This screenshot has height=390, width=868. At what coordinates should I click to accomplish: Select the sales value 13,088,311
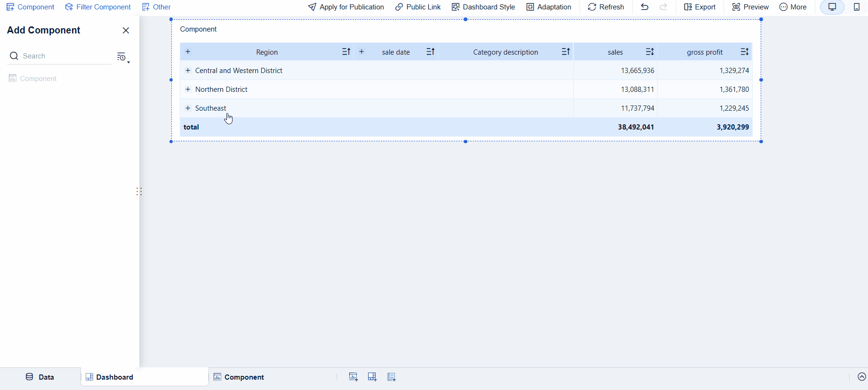pyautogui.click(x=637, y=89)
